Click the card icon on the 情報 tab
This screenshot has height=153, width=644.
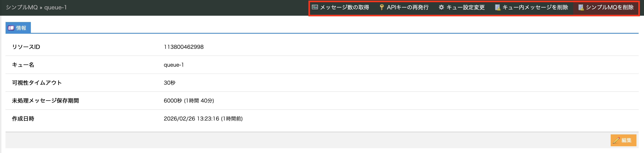(x=11, y=28)
